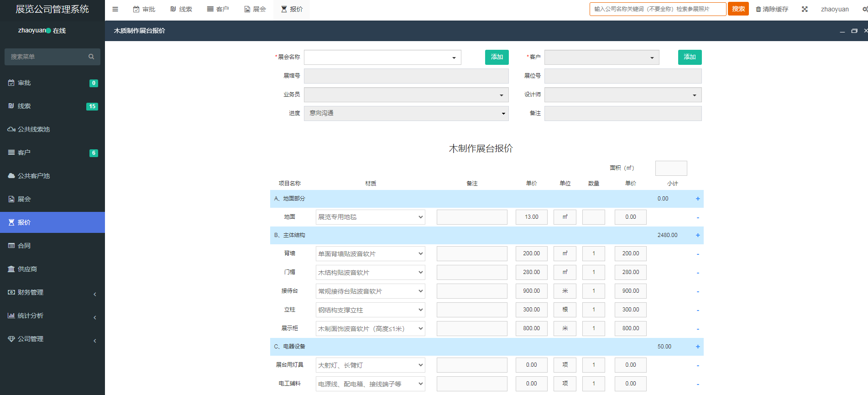
Task: Clear cache via 清除缓存 button
Action: 772,9
